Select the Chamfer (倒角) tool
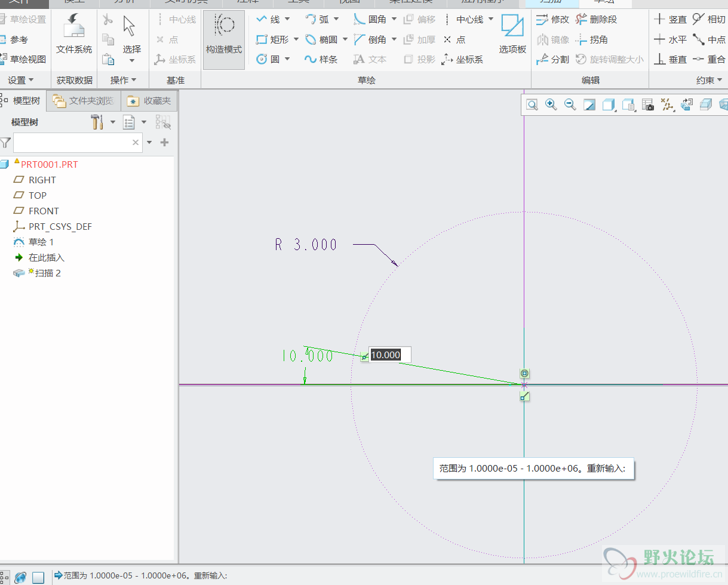Image resolution: width=728 pixels, height=585 pixels. click(x=370, y=39)
